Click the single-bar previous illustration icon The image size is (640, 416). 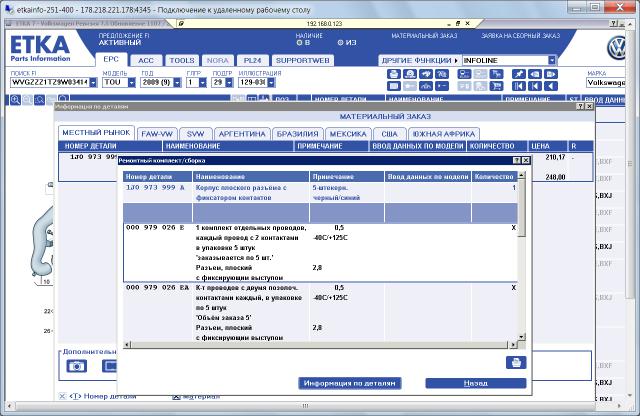pyautogui.click(x=535, y=86)
